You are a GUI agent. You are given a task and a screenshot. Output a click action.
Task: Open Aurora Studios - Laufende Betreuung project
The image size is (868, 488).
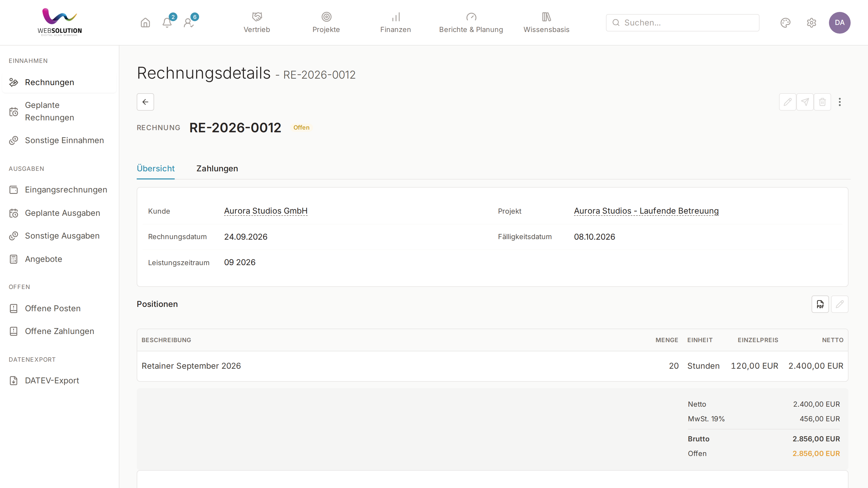pyautogui.click(x=646, y=211)
